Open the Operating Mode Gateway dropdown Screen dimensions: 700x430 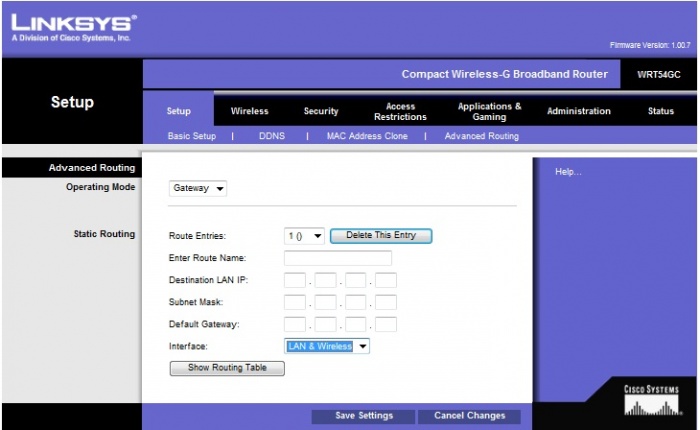click(x=199, y=188)
